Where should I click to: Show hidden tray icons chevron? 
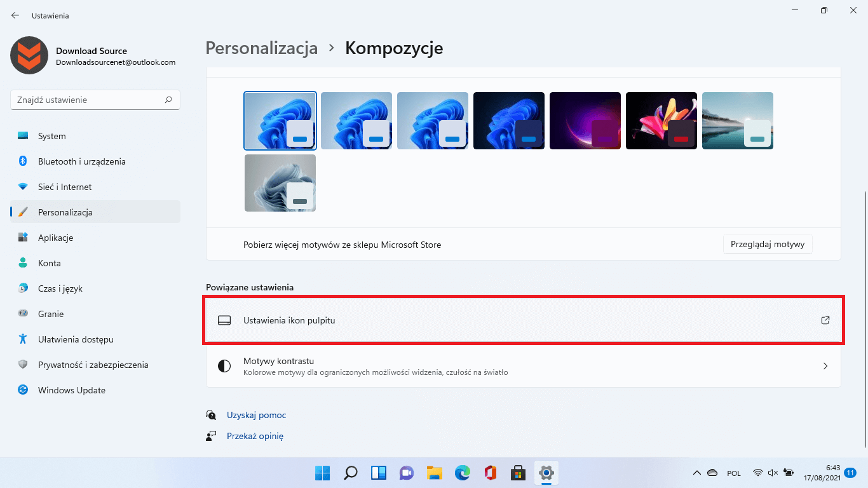click(697, 473)
